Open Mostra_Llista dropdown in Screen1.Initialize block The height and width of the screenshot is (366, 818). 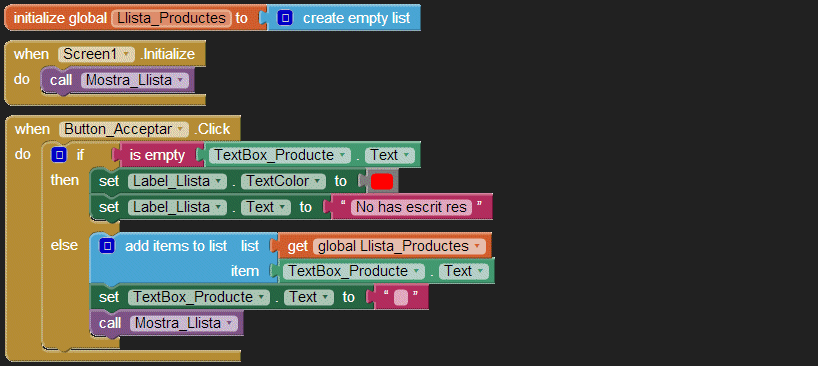(x=134, y=80)
